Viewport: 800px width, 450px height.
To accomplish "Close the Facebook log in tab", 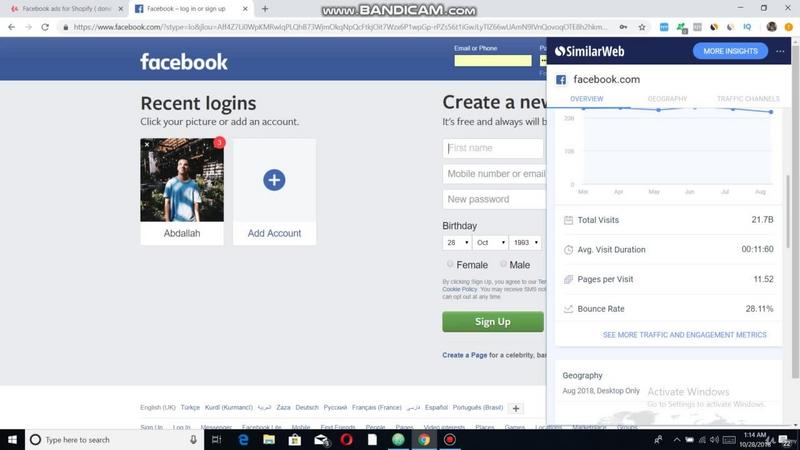I will pyautogui.click(x=245, y=9).
